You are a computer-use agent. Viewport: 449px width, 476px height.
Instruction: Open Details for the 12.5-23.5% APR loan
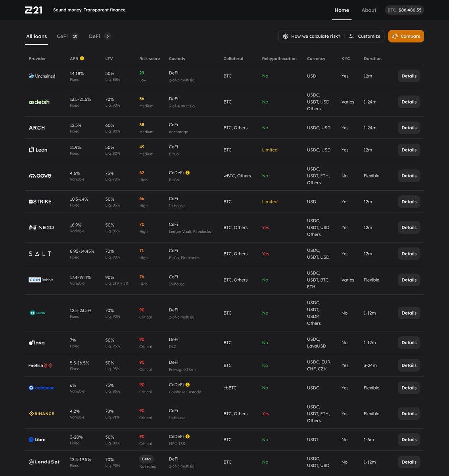coord(409,313)
